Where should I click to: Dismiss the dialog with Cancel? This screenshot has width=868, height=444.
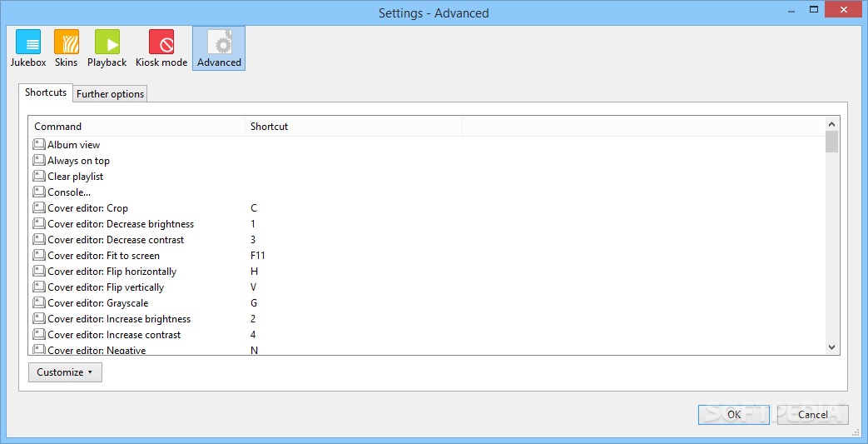tap(812, 414)
